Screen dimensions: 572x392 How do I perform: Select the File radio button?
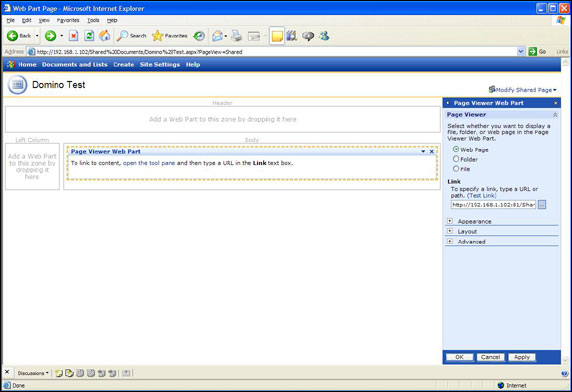pos(456,169)
